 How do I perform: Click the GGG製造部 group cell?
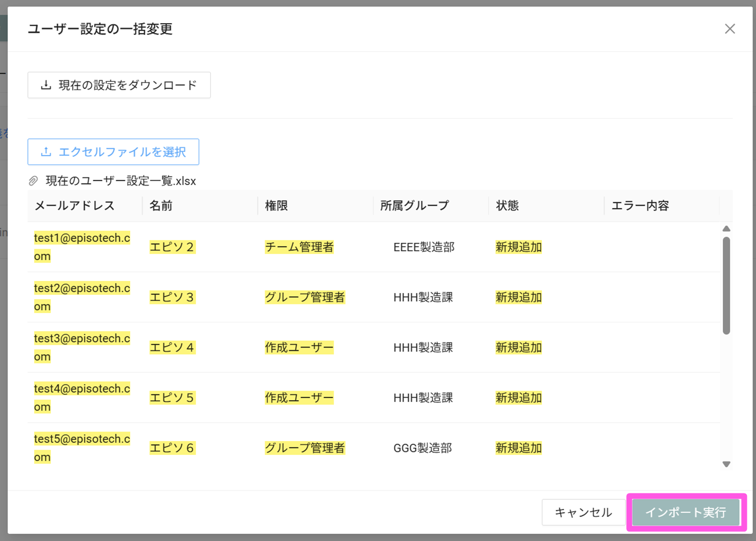[422, 448]
